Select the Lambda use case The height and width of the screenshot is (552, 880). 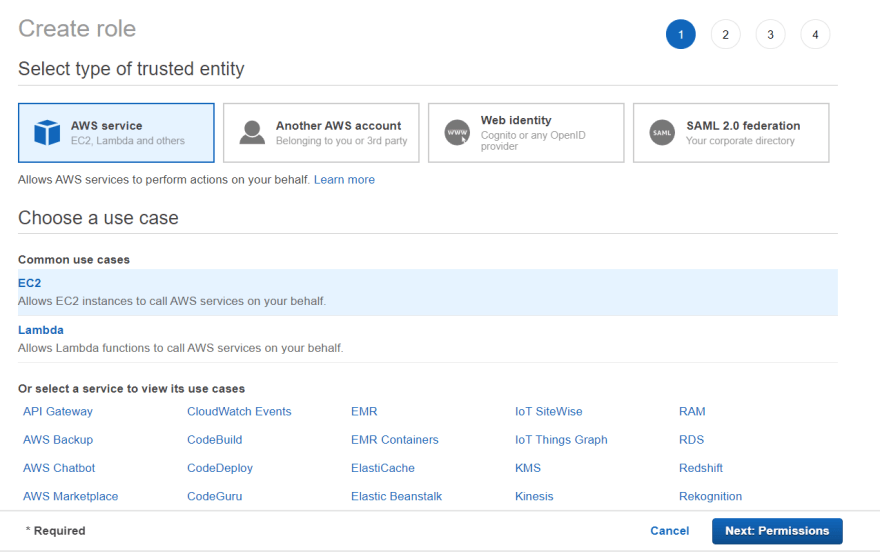[x=428, y=339]
